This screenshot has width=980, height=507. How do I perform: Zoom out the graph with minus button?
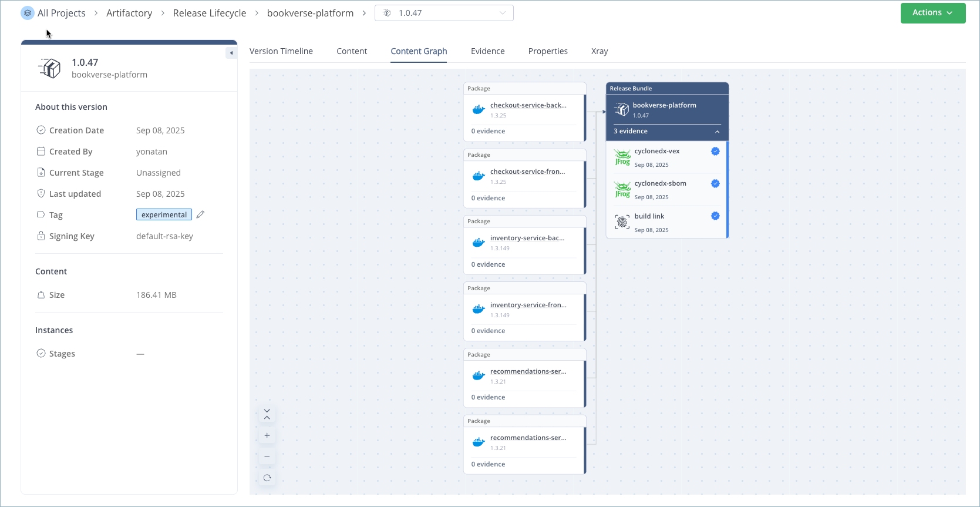point(267,456)
